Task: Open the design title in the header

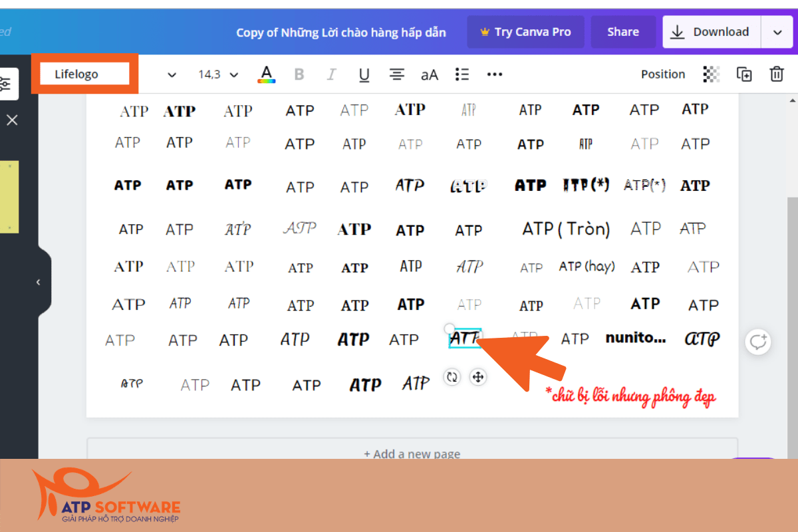Action: pos(341,32)
